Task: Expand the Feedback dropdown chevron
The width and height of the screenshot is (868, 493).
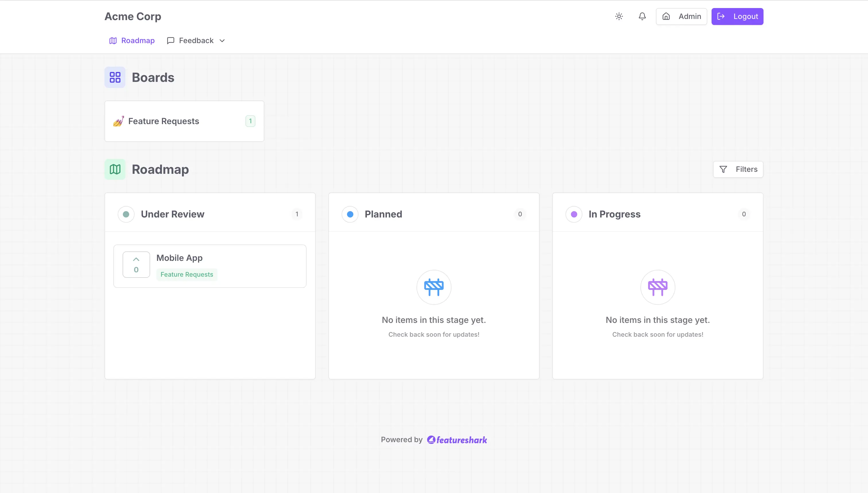Action: tap(222, 41)
